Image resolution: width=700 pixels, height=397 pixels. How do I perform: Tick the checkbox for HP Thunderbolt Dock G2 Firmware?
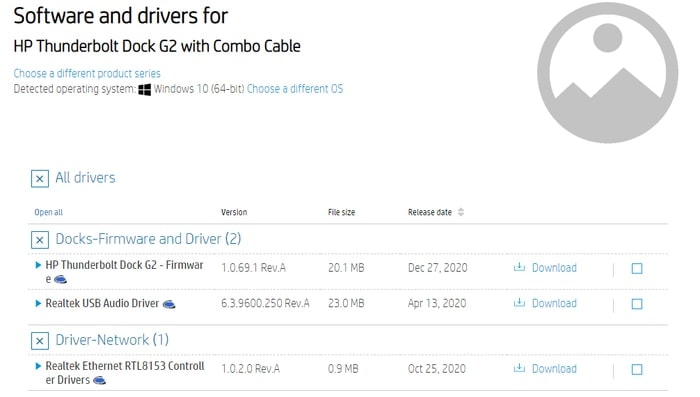coord(637,268)
